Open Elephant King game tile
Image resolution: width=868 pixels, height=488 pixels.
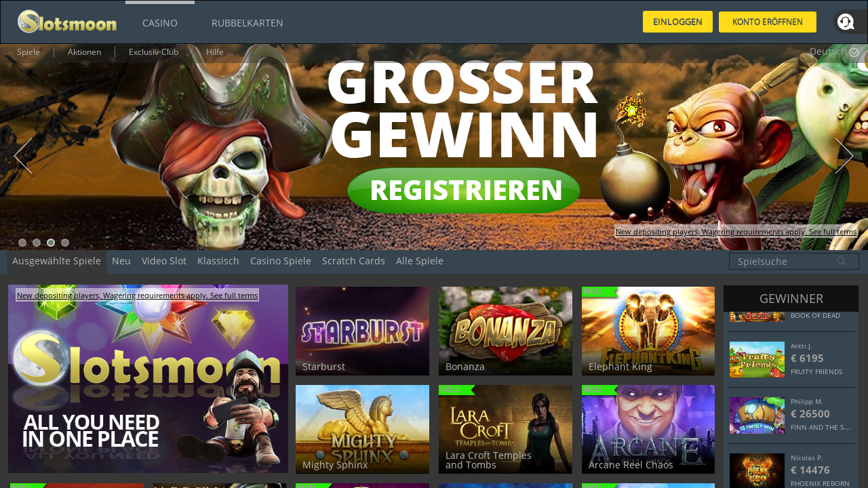pyautogui.click(x=648, y=331)
